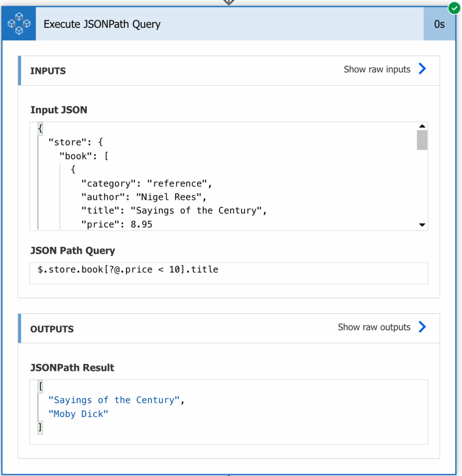Click the Input JSON scroll up arrow
This screenshot has width=462, height=476.
422,126
